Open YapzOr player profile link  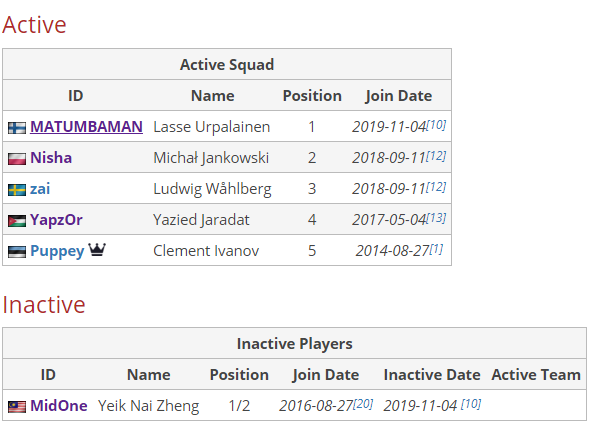click(56, 220)
